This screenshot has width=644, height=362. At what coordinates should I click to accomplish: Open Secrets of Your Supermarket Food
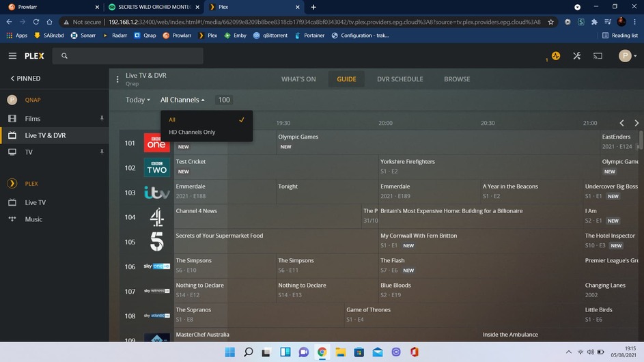pos(276,240)
